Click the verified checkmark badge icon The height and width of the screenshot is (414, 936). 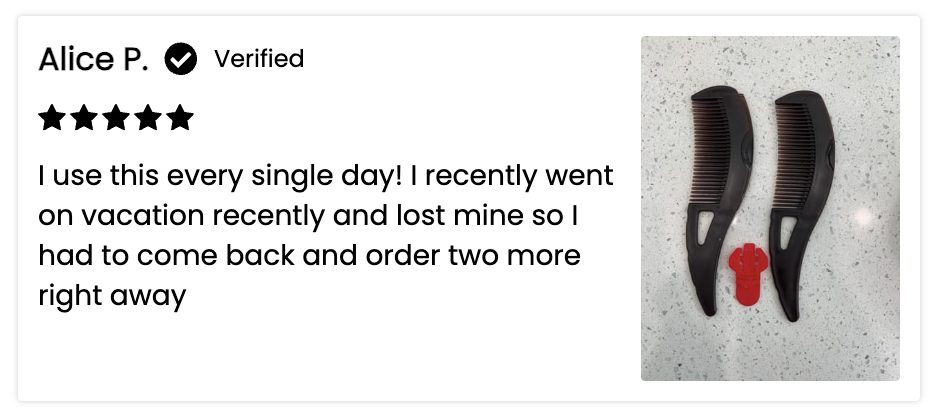point(181,58)
